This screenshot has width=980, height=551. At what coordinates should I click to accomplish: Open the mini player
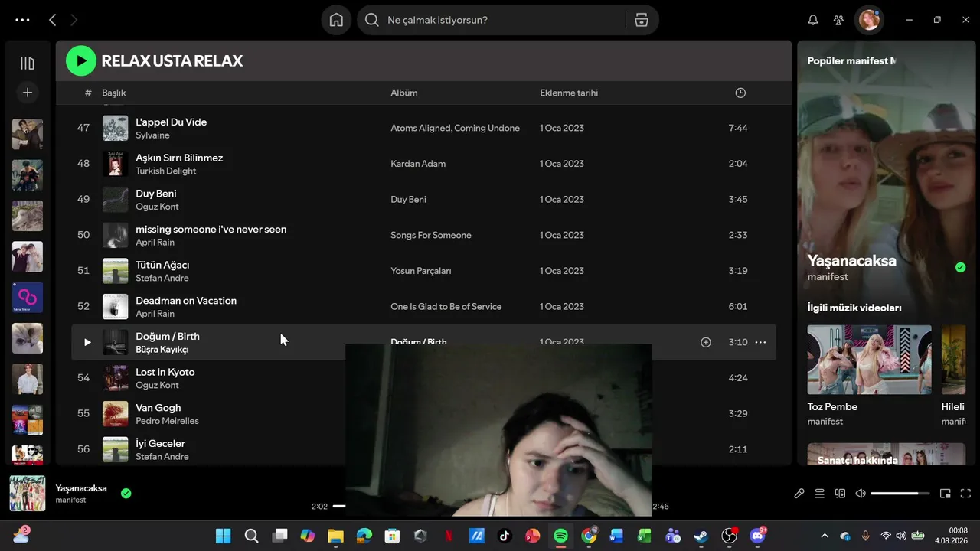[946, 494]
